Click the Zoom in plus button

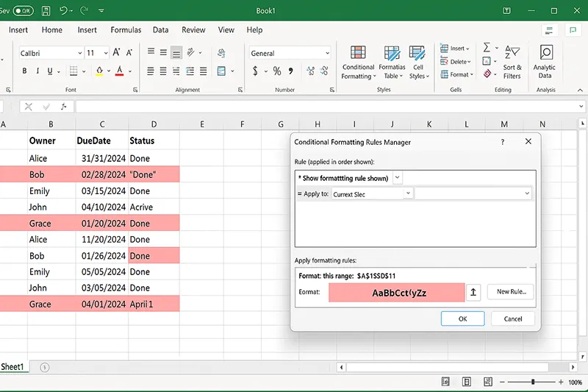561,382
